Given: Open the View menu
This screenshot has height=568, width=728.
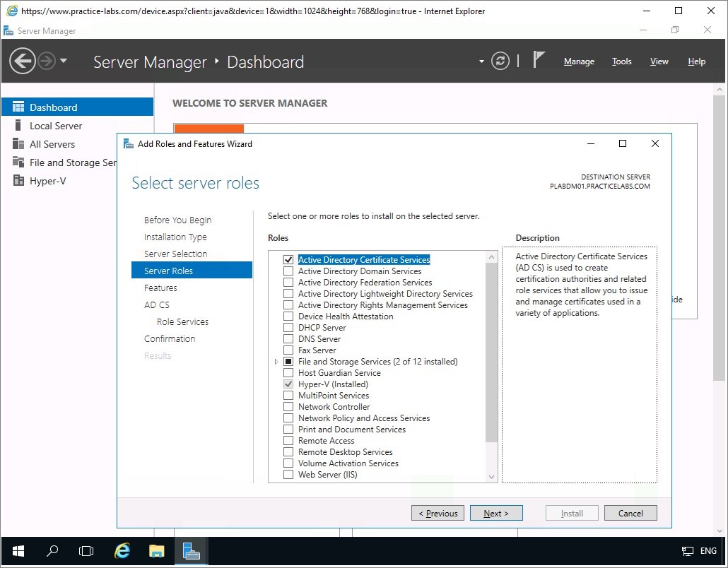Looking at the screenshot, I should coord(659,61).
